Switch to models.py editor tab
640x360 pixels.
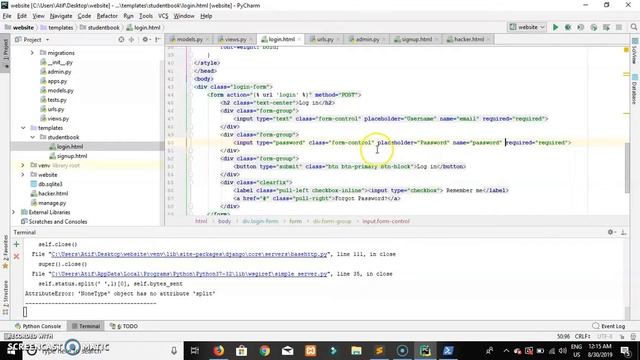click(189, 40)
